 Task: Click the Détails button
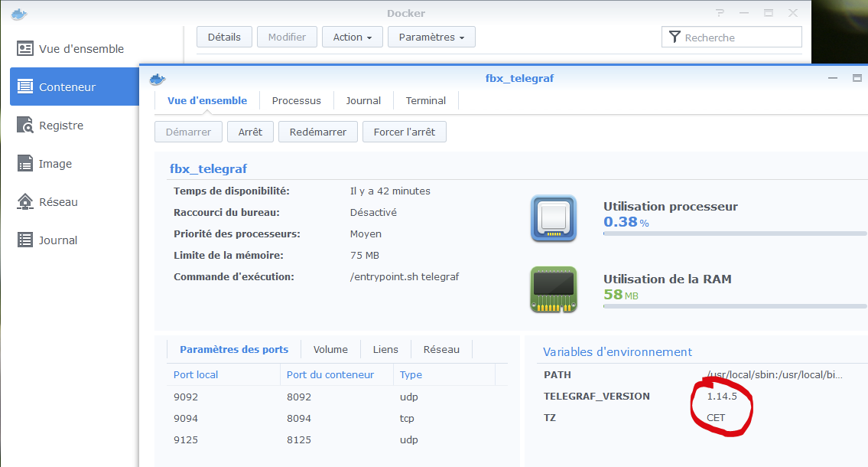pos(224,37)
